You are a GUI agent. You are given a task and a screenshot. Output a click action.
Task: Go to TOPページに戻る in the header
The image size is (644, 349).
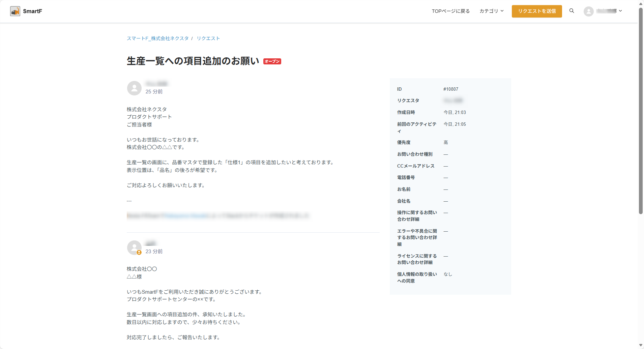tap(450, 11)
